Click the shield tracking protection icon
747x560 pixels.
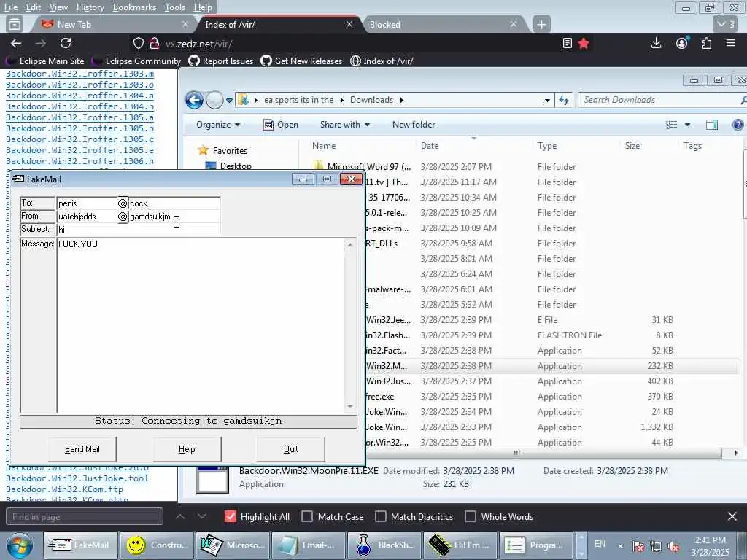tap(138, 43)
